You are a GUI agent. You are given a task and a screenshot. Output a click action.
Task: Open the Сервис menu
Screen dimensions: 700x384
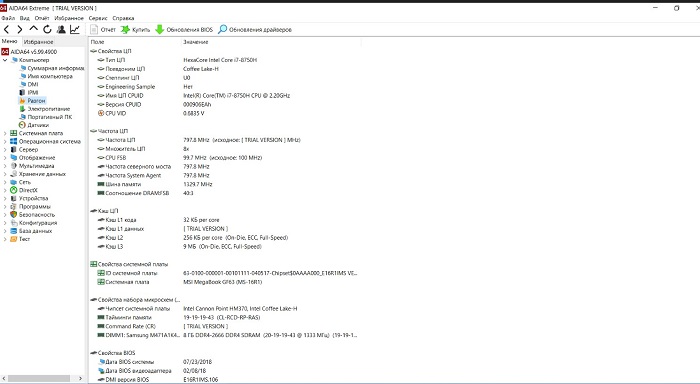[98, 18]
